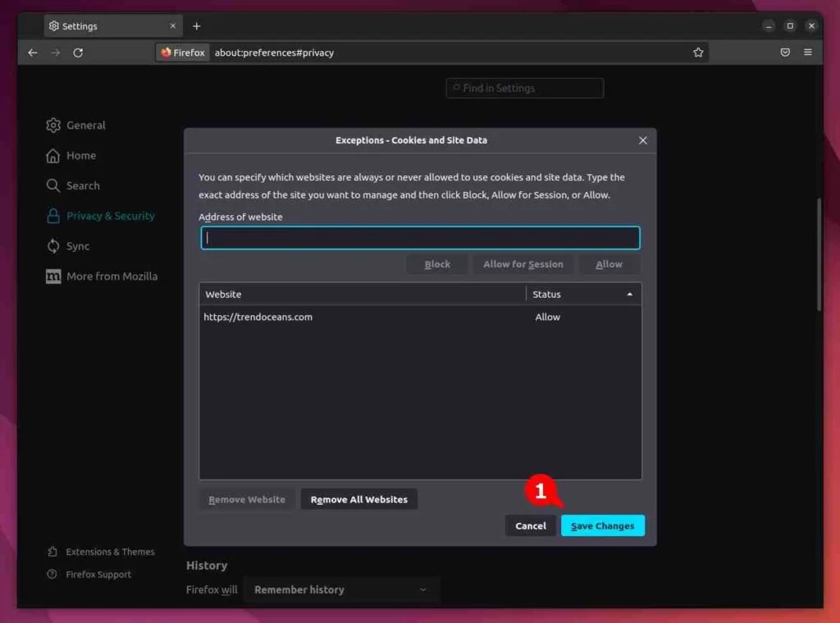840x623 pixels.
Task: Open the Remember history dropdown
Action: 341,590
